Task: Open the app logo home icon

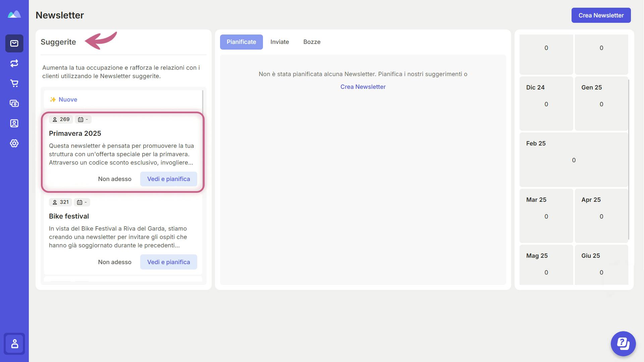Action: pyautogui.click(x=14, y=14)
